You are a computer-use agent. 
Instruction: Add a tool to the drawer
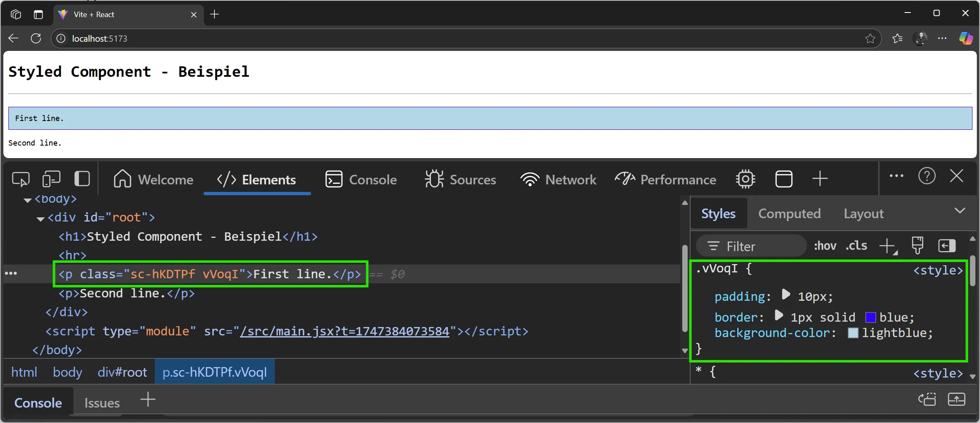[x=148, y=399]
